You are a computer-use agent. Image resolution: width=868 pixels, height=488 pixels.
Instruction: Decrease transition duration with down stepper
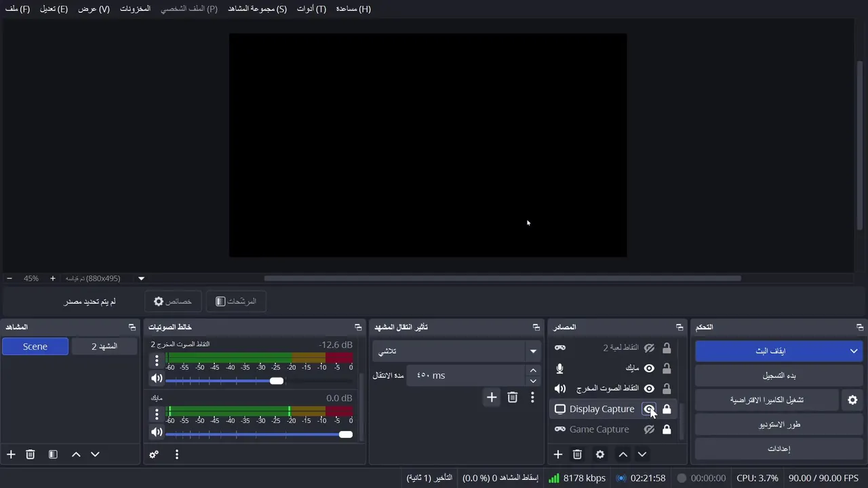pyautogui.click(x=533, y=381)
